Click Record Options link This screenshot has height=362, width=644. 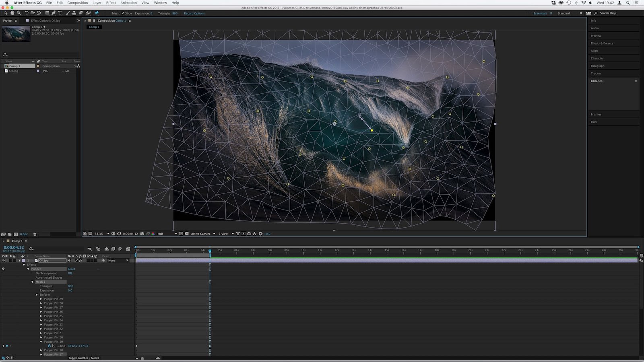(194, 13)
